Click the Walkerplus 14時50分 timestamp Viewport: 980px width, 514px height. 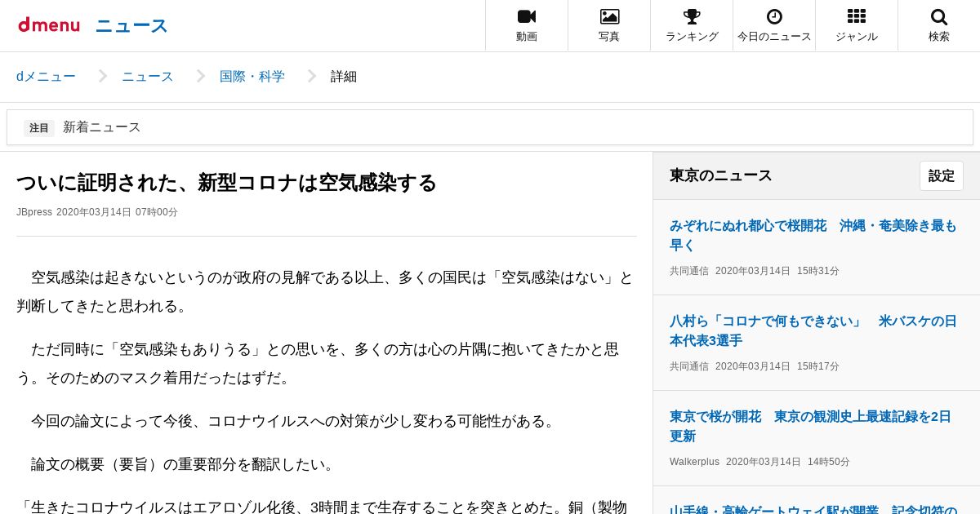(x=759, y=462)
